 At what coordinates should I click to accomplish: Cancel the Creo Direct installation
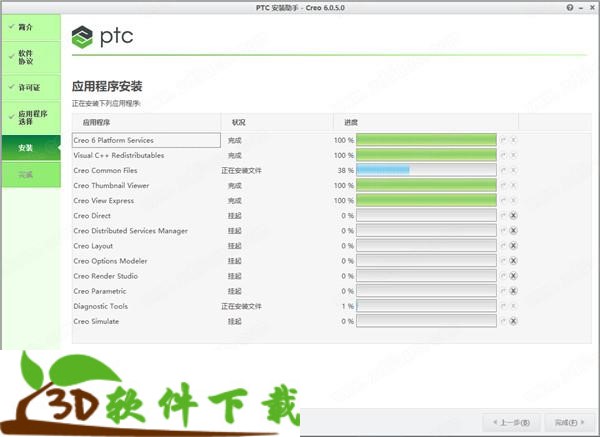(x=514, y=215)
